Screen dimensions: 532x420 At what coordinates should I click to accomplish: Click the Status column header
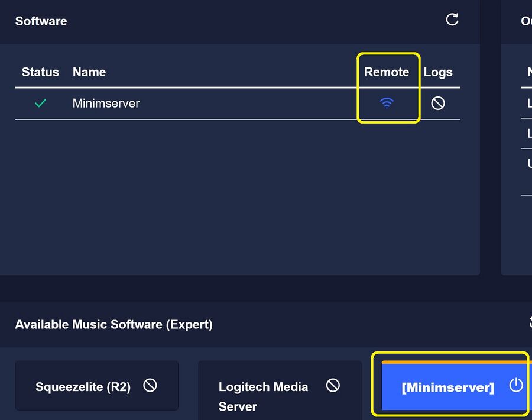40,72
